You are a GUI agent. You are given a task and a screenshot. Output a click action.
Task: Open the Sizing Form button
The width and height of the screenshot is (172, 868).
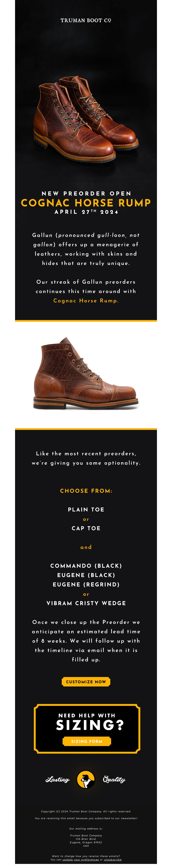pyautogui.click(x=86, y=741)
